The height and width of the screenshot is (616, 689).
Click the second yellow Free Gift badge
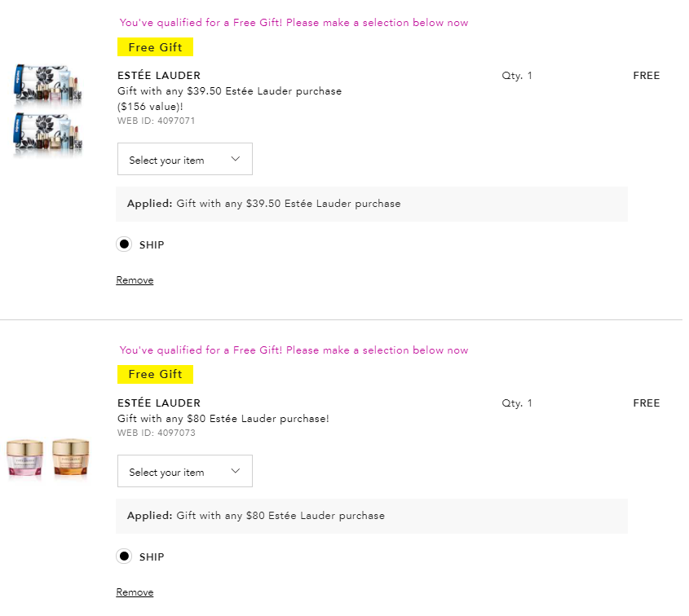(155, 375)
